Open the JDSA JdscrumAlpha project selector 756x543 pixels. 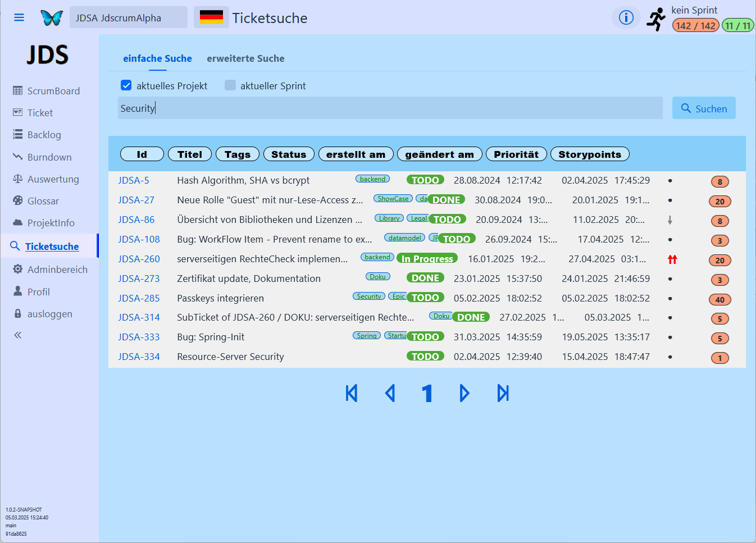point(129,17)
